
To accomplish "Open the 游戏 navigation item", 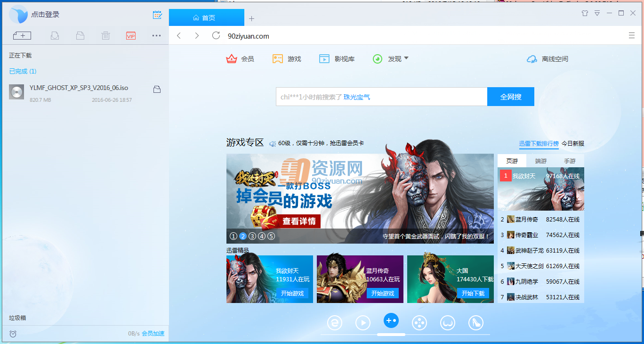I will point(287,59).
